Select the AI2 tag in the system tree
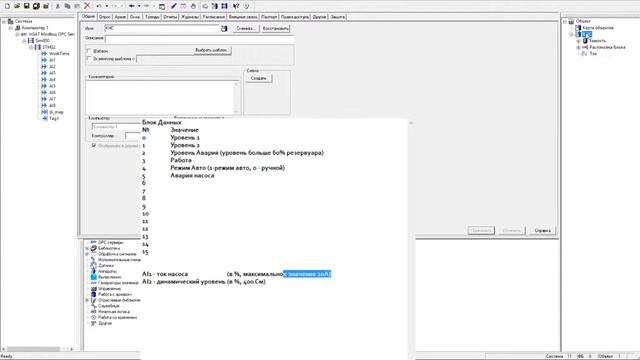Screen dimensions: 640x360 point(52,67)
